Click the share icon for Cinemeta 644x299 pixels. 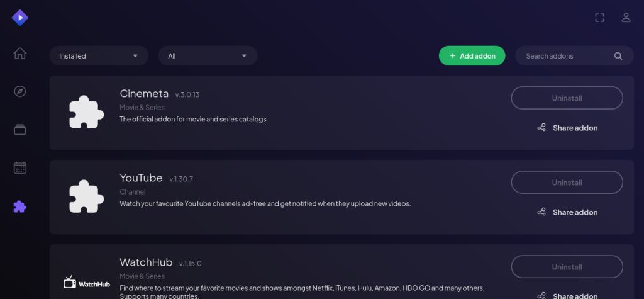pyautogui.click(x=541, y=128)
